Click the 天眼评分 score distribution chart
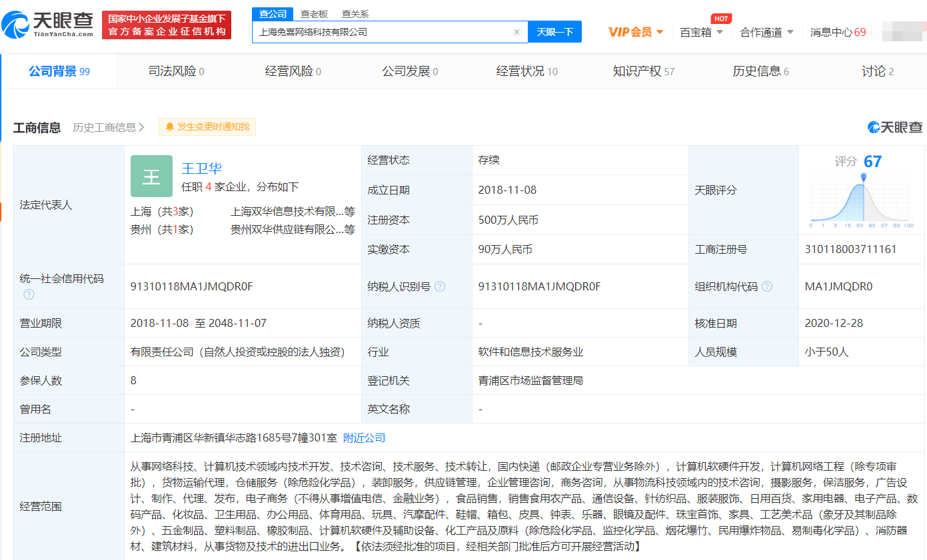This screenshot has width=927, height=560. pyautogui.click(x=862, y=201)
